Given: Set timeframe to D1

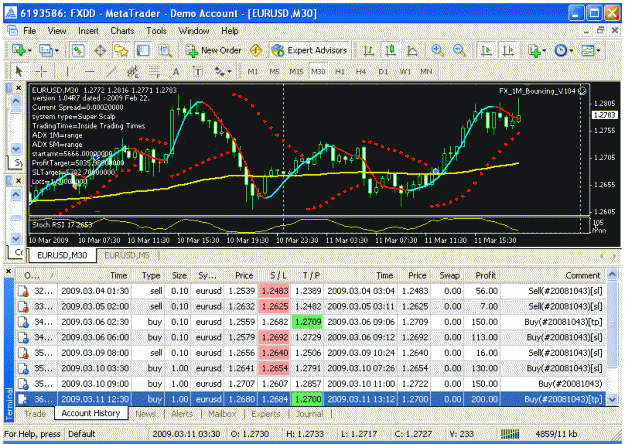Looking at the screenshot, I should click(x=383, y=72).
